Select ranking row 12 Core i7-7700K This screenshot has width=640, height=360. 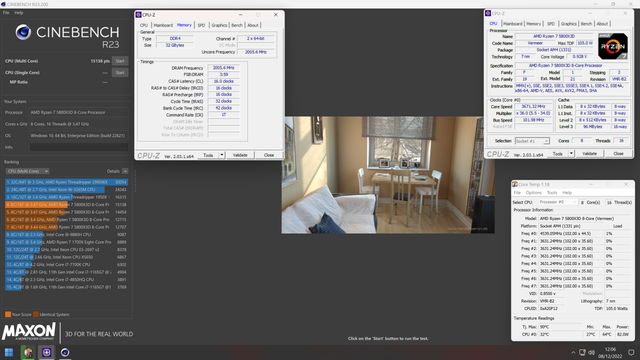[x=66, y=264]
